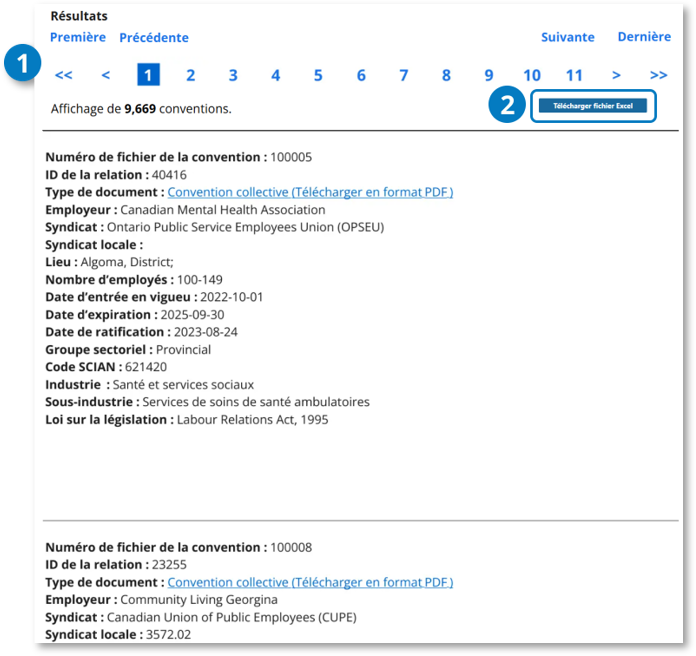Open the Précédente page link
The image size is (696, 656).
tap(154, 38)
